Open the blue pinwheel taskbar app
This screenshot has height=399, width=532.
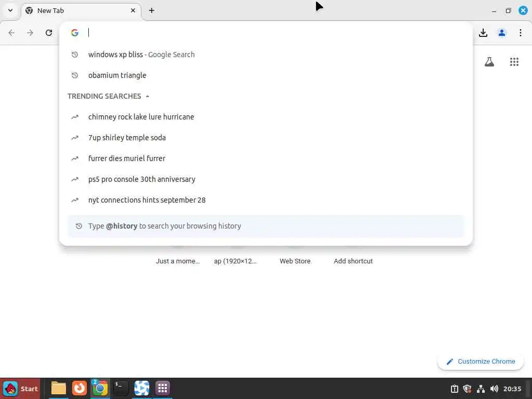point(141,388)
